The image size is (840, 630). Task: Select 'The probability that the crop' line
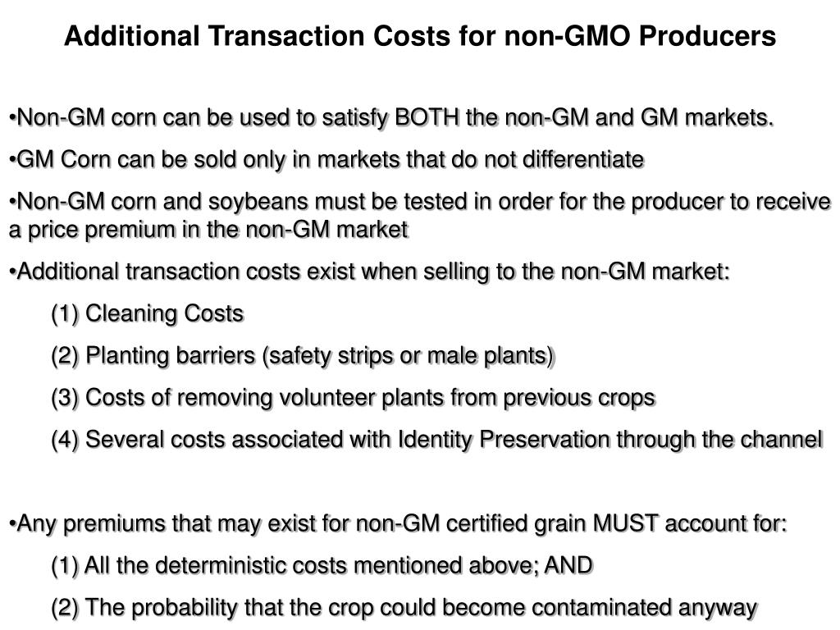404,608
